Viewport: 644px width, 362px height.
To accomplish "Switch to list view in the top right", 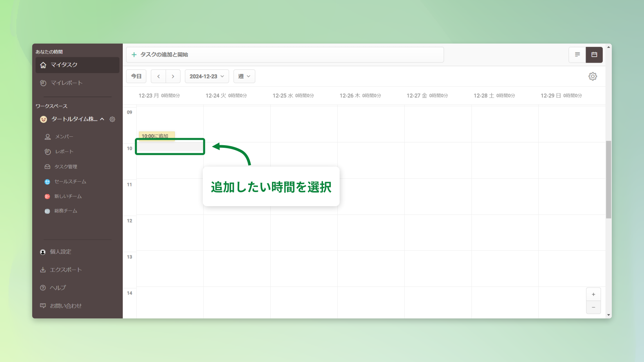I will coord(577,55).
